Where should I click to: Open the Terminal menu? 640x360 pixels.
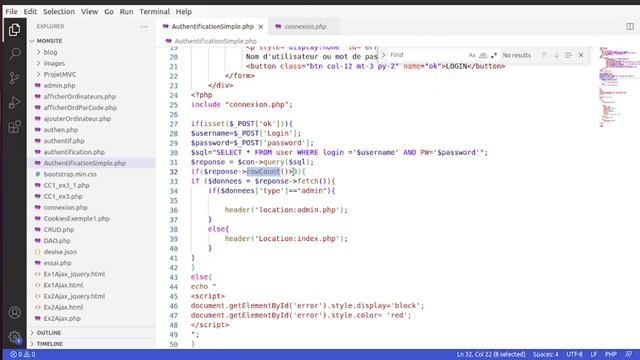pos(154,11)
